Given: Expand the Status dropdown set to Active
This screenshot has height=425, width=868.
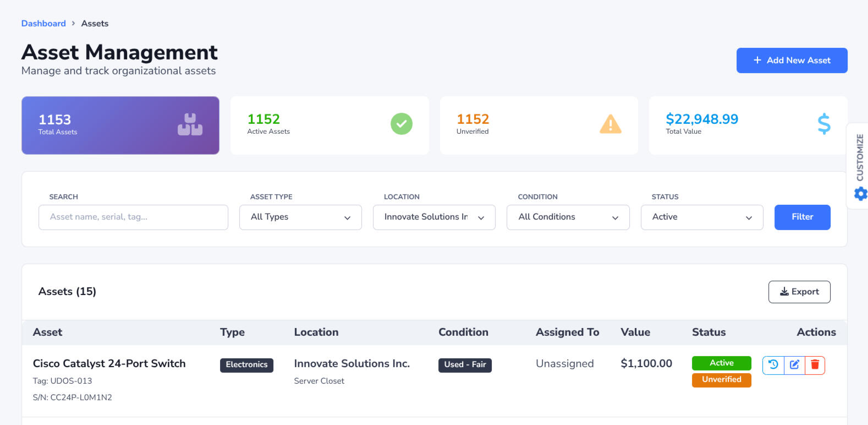Looking at the screenshot, I should tap(701, 217).
